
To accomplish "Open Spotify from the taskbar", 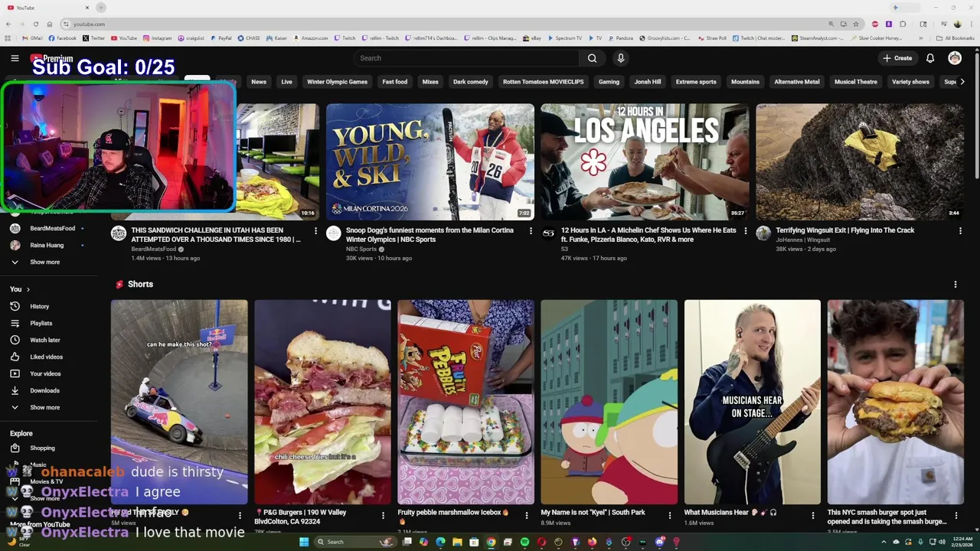I will pos(524,542).
